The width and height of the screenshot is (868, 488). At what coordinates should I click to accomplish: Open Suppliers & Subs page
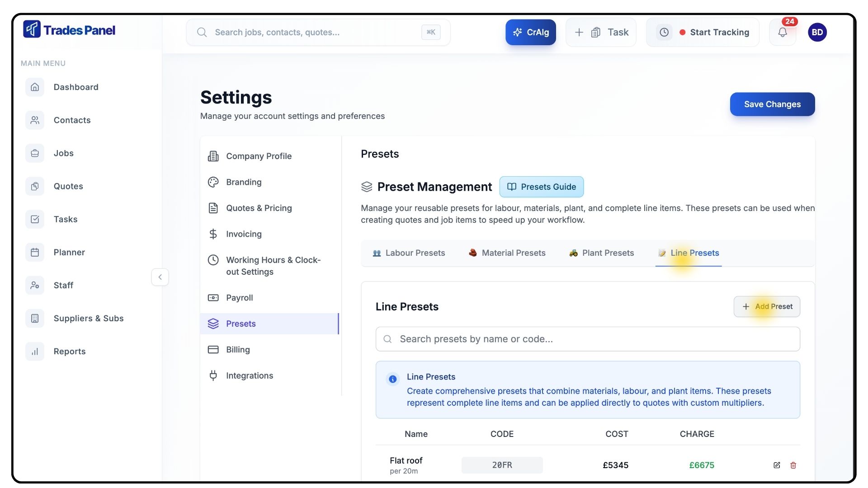click(88, 318)
